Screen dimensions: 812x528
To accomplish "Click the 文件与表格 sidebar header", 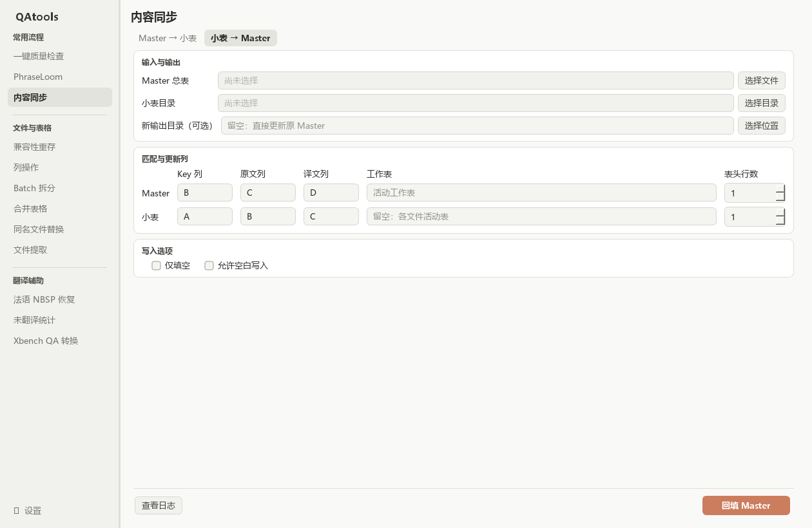I will coord(32,128).
